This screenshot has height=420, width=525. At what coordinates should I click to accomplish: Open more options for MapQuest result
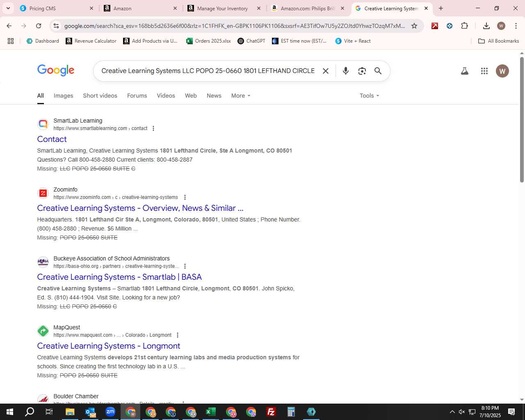(178, 335)
